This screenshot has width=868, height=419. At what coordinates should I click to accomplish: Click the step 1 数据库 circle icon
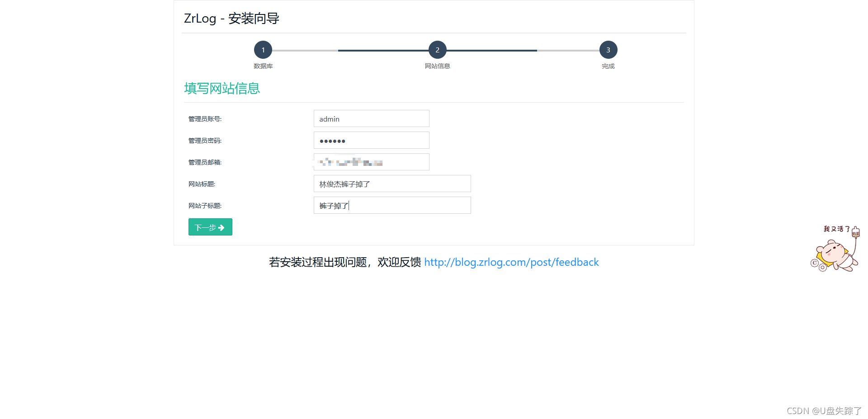click(263, 50)
